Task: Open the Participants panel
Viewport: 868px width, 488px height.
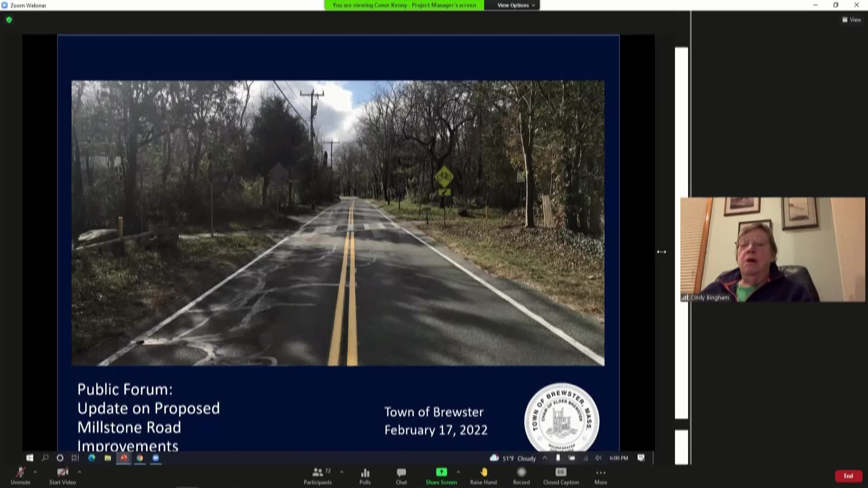Action: (317, 476)
